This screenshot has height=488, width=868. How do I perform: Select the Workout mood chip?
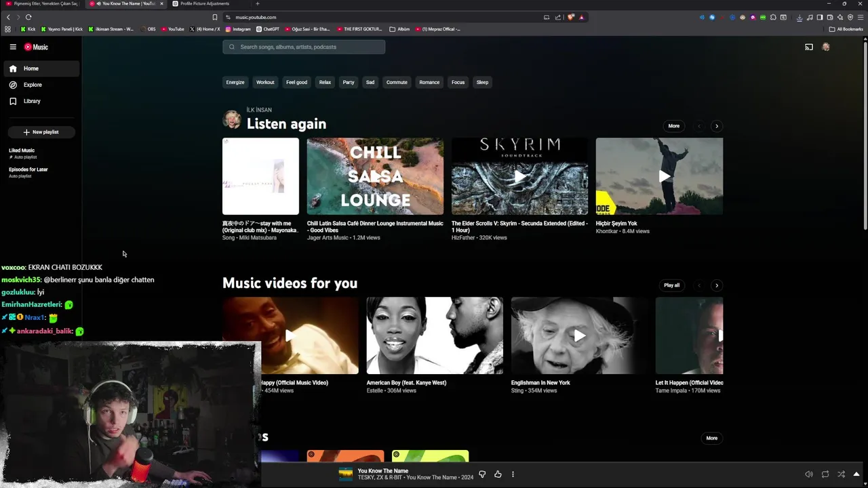click(265, 82)
